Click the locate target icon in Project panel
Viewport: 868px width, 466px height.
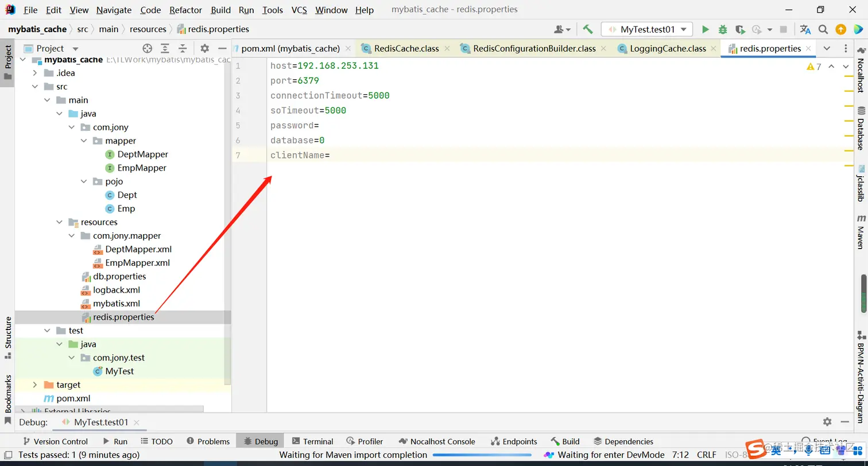[x=148, y=48]
